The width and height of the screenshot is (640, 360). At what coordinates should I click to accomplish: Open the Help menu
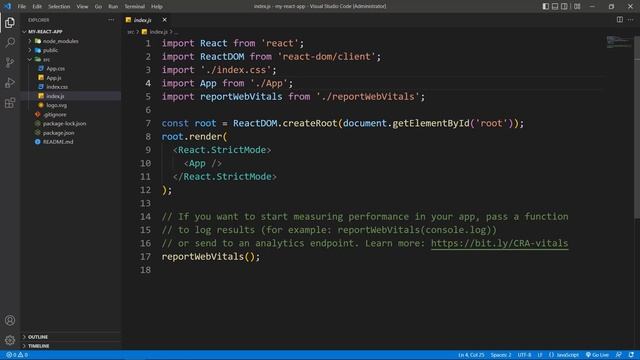click(157, 6)
